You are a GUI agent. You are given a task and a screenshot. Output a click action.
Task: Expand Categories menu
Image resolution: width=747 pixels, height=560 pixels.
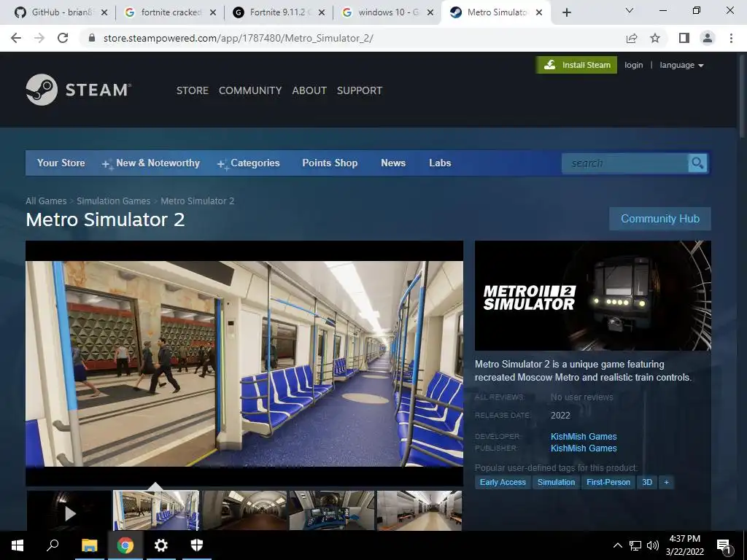248,163
